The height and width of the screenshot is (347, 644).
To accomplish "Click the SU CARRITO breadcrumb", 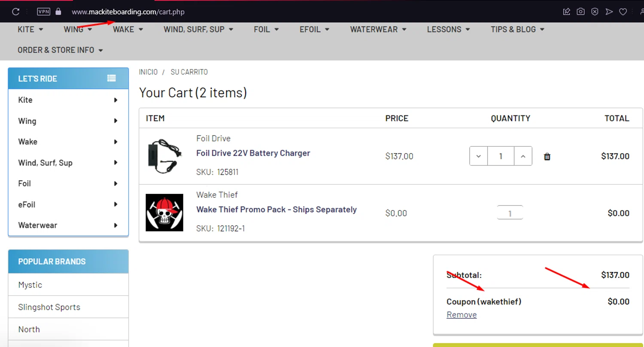I will pyautogui.click(x=189, y=72).
